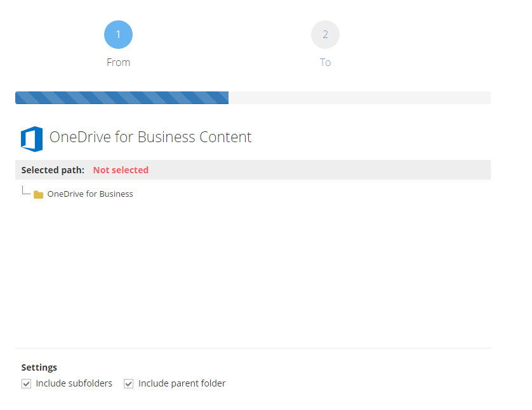Click the Settings heading

click(39, 367)
